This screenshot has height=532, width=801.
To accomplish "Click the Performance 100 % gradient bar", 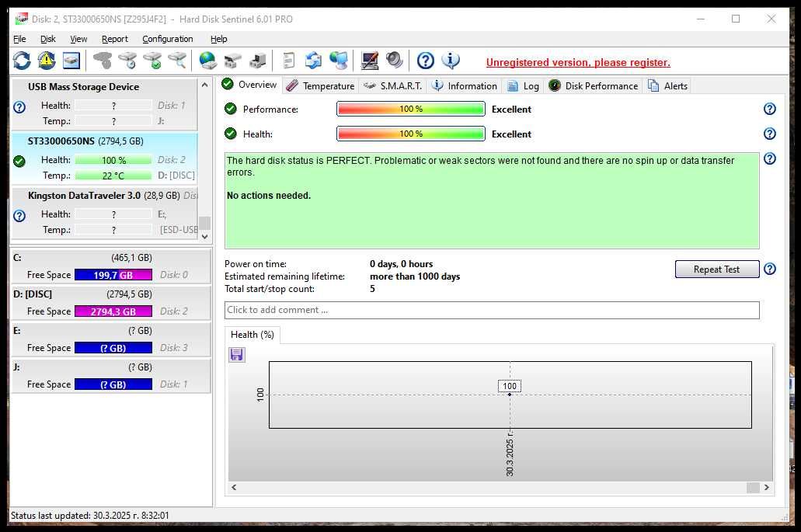I will coord(411,109).
